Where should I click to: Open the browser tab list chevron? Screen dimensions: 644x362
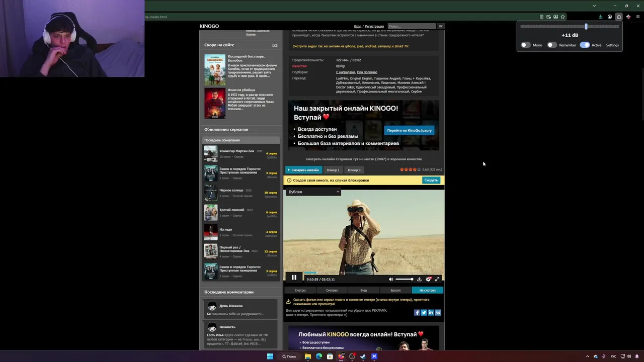594,6
